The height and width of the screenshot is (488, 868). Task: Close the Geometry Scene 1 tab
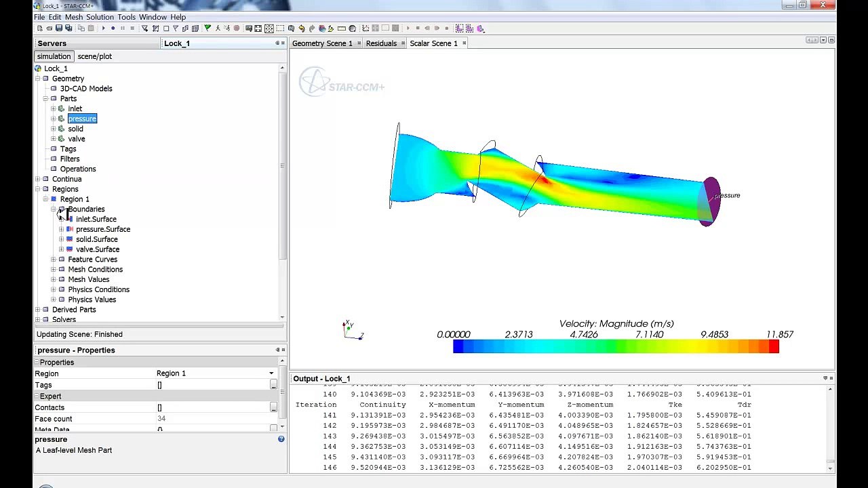click(359, 43)
